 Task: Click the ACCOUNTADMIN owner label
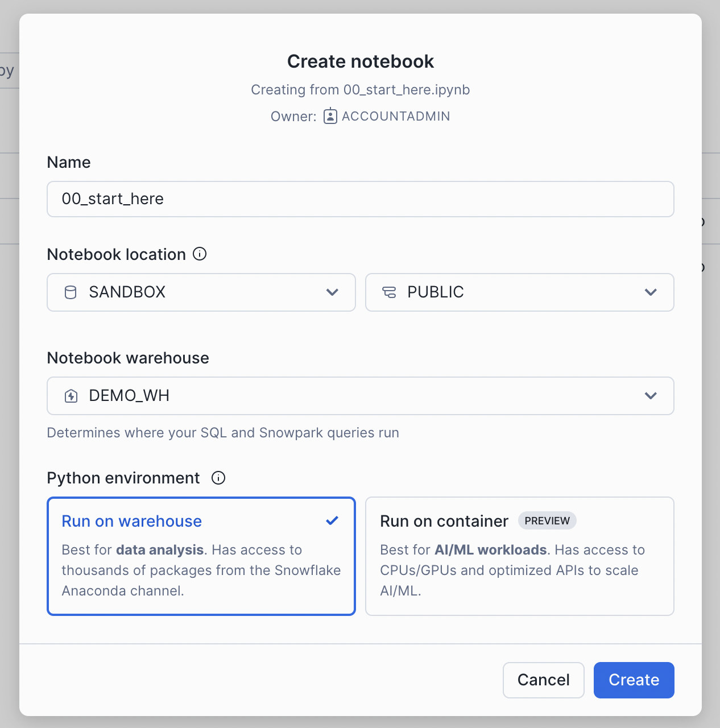(396, 116)
